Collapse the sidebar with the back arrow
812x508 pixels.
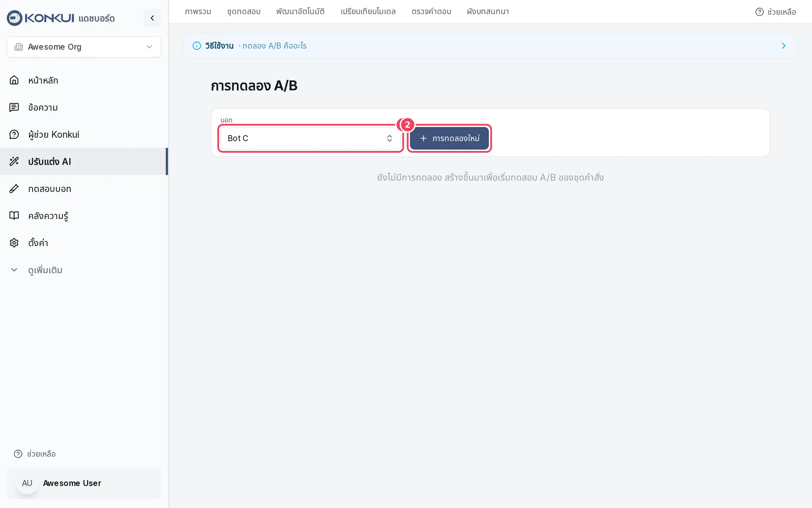pos(152,18)
